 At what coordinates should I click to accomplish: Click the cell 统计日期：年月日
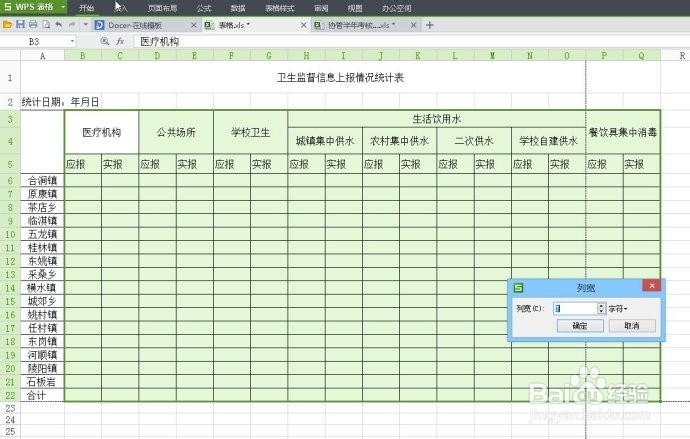point(60,102)
